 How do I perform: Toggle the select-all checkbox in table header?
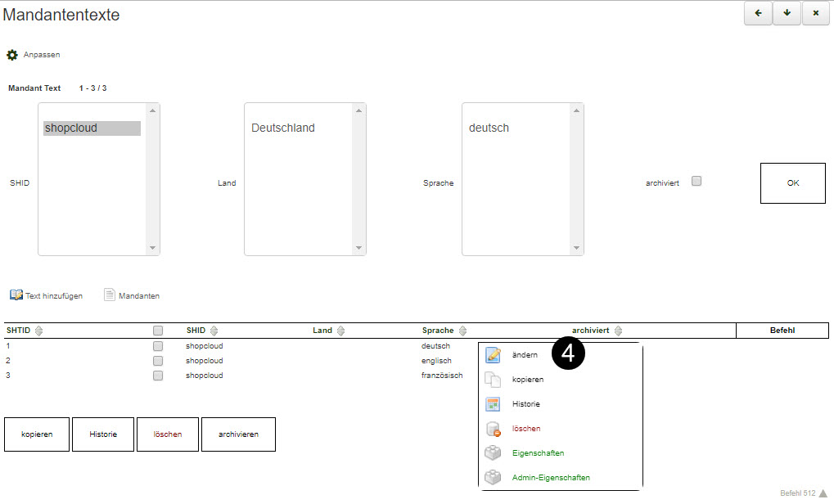[x=158, y=331]
